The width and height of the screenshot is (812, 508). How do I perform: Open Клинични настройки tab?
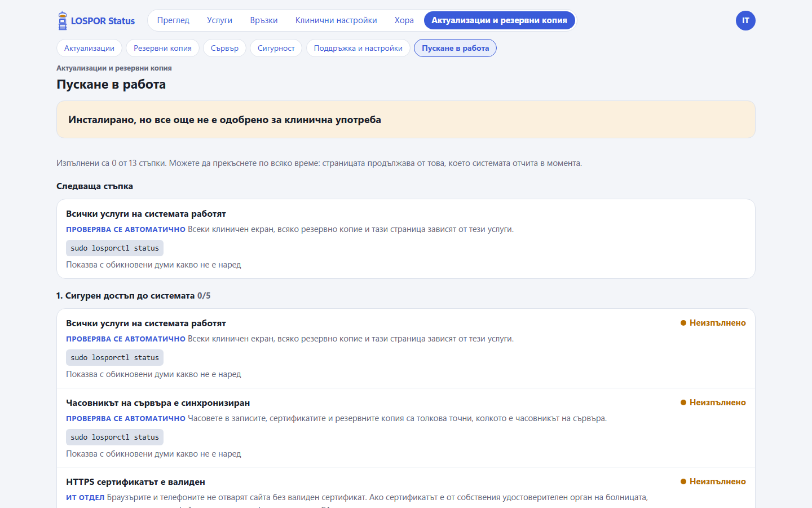336,20
